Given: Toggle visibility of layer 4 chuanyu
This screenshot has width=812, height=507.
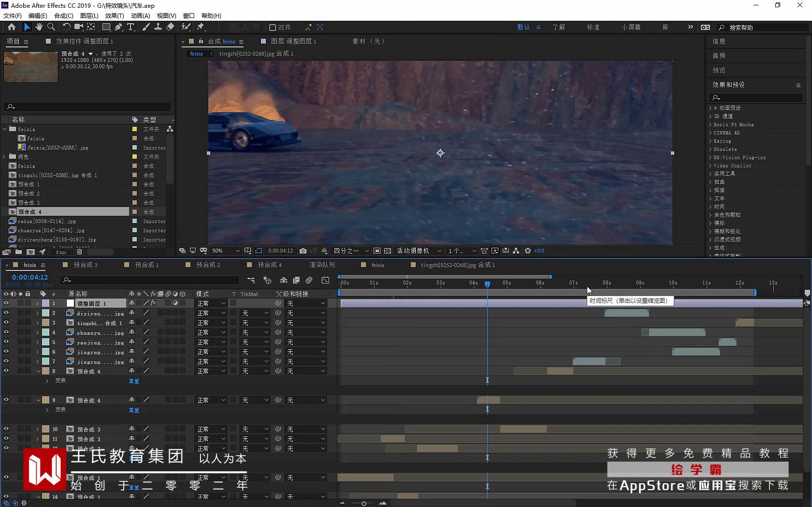Looking at the screenshot, I should pos(6,332).
